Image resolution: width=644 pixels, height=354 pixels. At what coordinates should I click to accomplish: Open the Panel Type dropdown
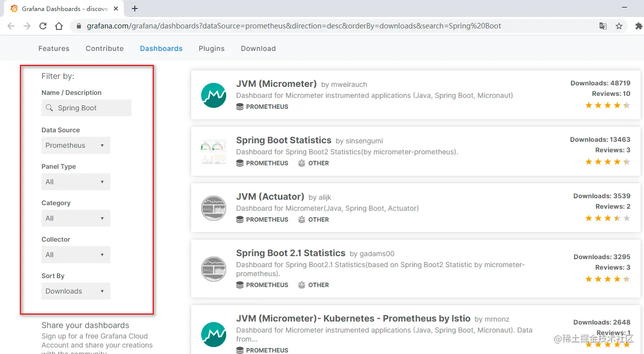76,182
